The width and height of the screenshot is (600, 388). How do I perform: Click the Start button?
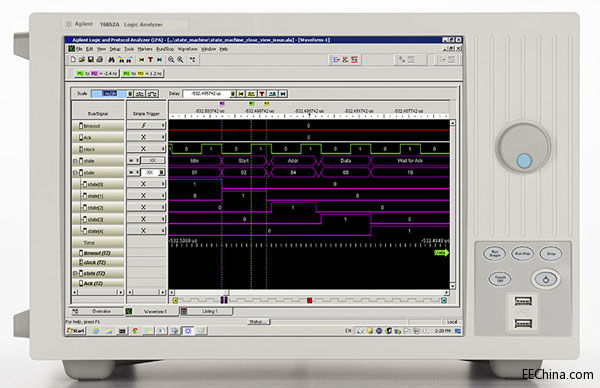(x=76, y=331)
